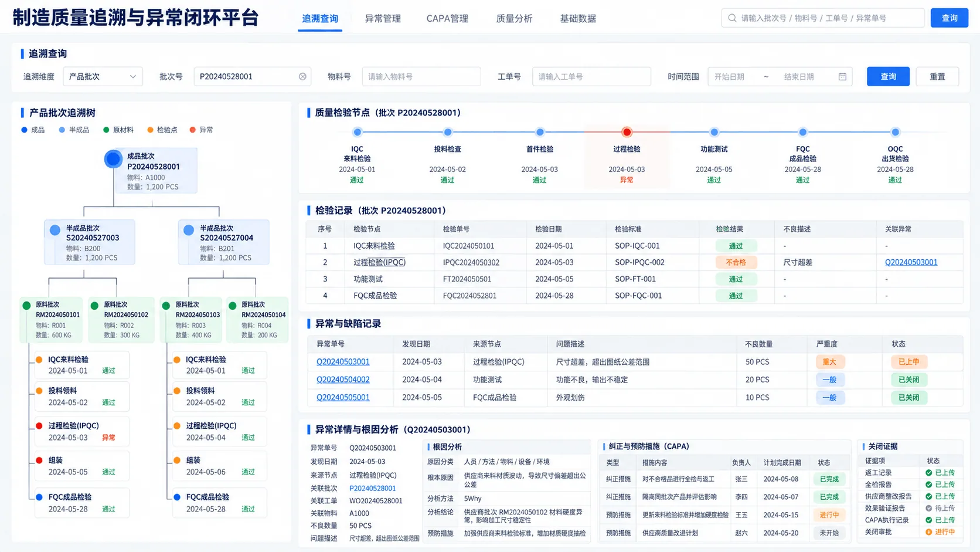Click 进行中 status icon for 关闭审批
This screenshot has height=552, width=980.
(x=928, y=532)
